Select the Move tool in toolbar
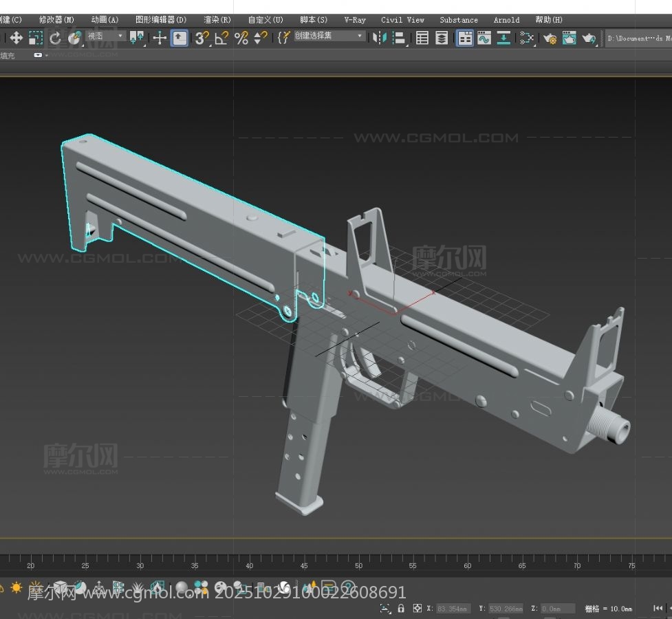The height and width of the screenshot is (619, 672). [x=16, y=39]
